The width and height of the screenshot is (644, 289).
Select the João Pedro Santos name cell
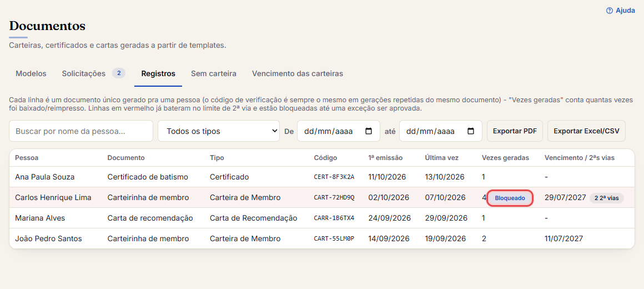click(48, 238)
